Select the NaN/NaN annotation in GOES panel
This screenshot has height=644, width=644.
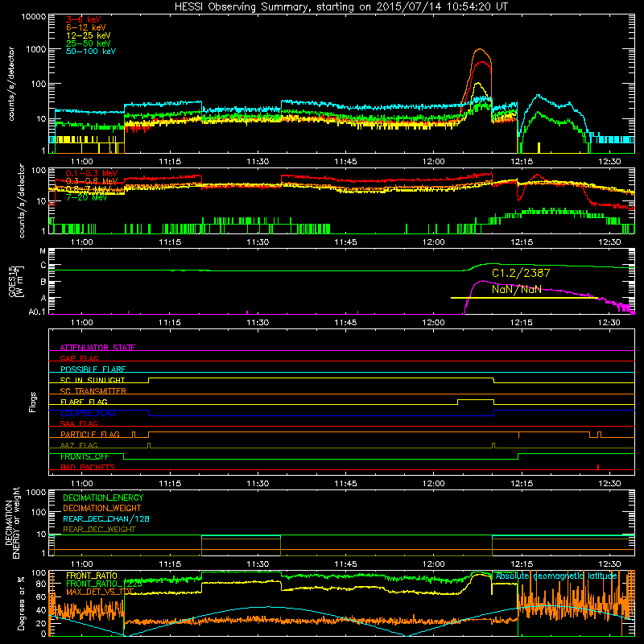(x=517, y=289)
